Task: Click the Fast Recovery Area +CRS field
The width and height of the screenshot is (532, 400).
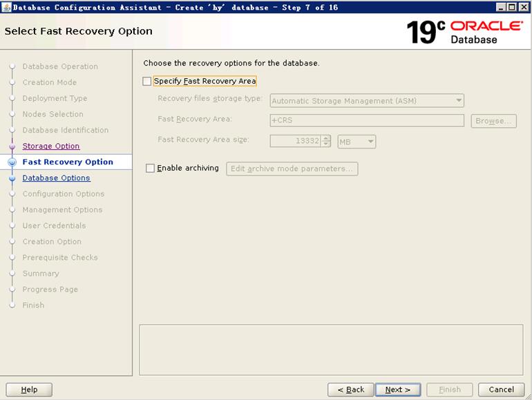Action: (x=367, y=120)
